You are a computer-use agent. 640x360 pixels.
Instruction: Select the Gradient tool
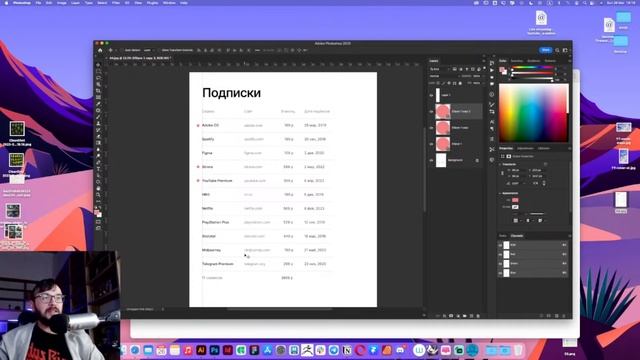pos(98,143)
